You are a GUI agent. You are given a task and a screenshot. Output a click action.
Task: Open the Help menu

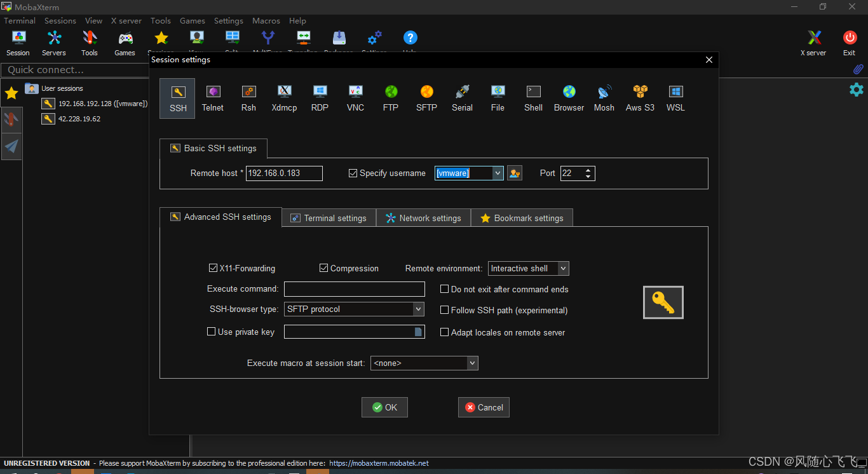tap(297, 20)
